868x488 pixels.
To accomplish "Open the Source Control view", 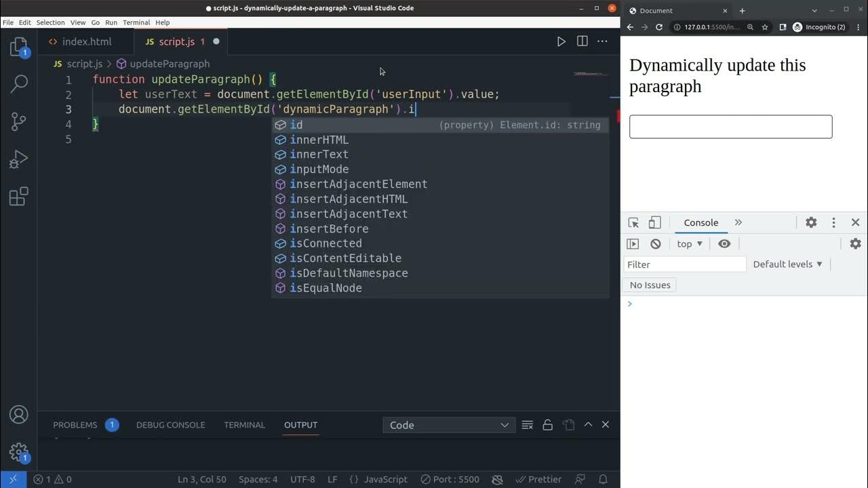I will point(19,122).
